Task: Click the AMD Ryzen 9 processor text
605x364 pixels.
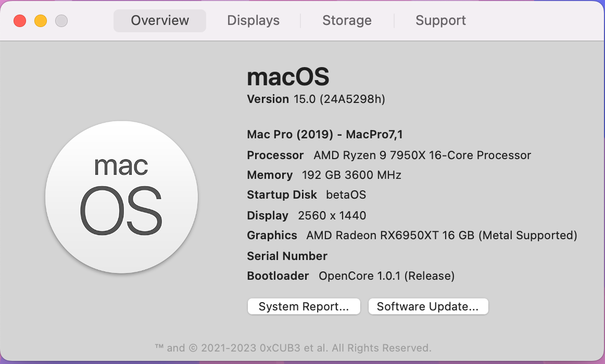Action: (x=422, y=155)
